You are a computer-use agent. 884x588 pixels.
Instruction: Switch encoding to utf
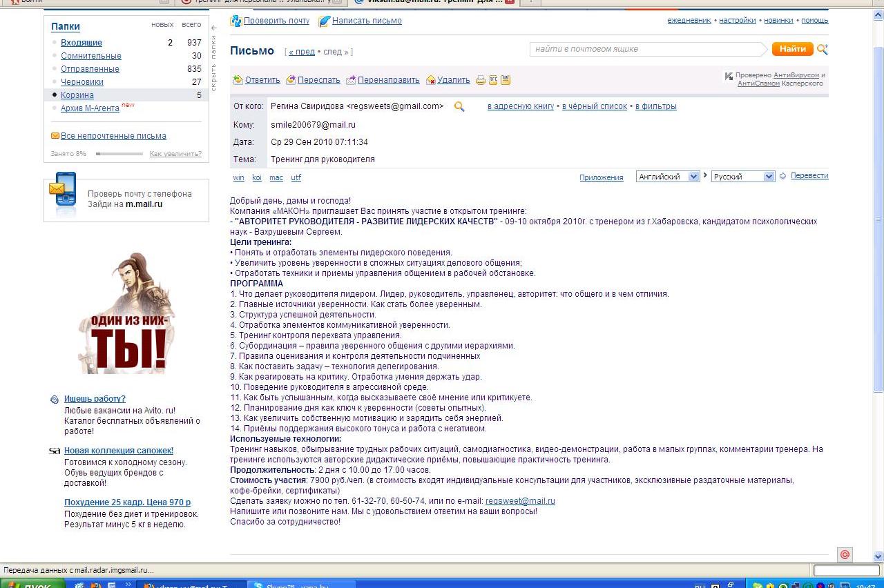[x=296, y=177]
